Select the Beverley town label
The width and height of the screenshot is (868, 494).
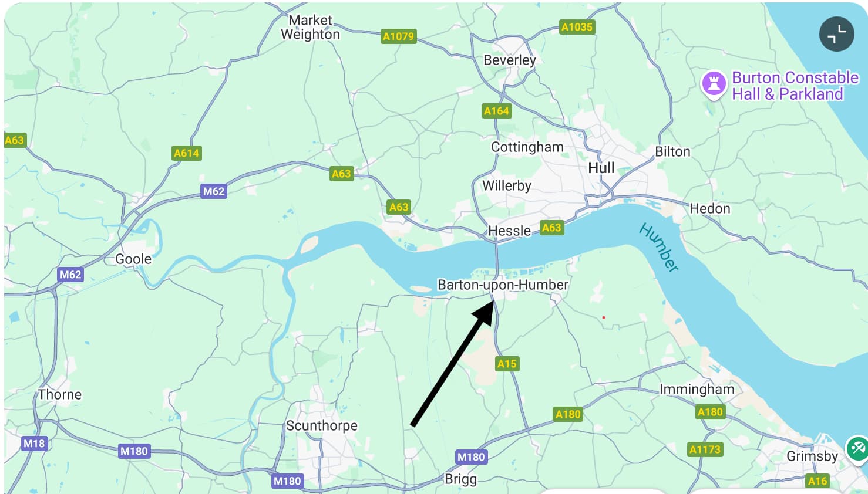click(509, 60)
